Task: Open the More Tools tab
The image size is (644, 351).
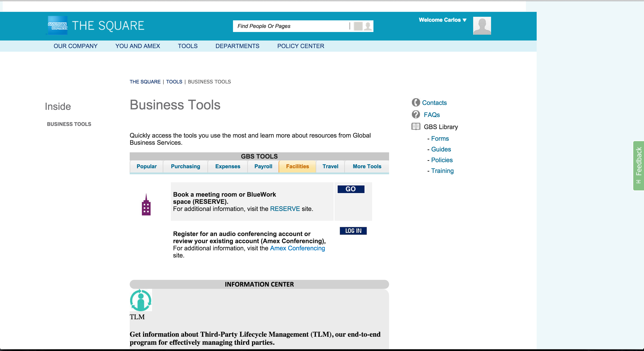Action: point(367,166)
